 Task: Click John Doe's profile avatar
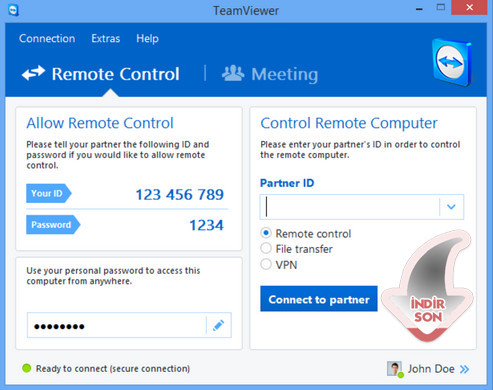pos(395,369)
